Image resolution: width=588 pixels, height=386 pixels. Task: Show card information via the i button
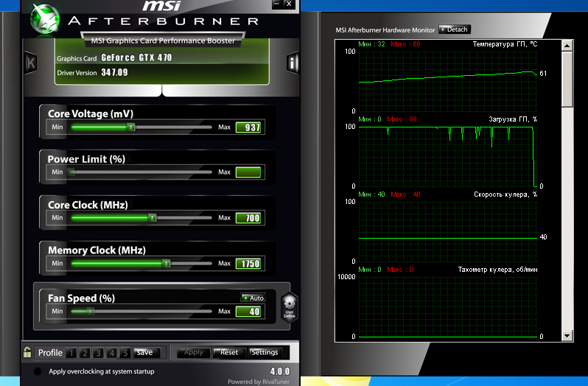(x=293, y=63)
